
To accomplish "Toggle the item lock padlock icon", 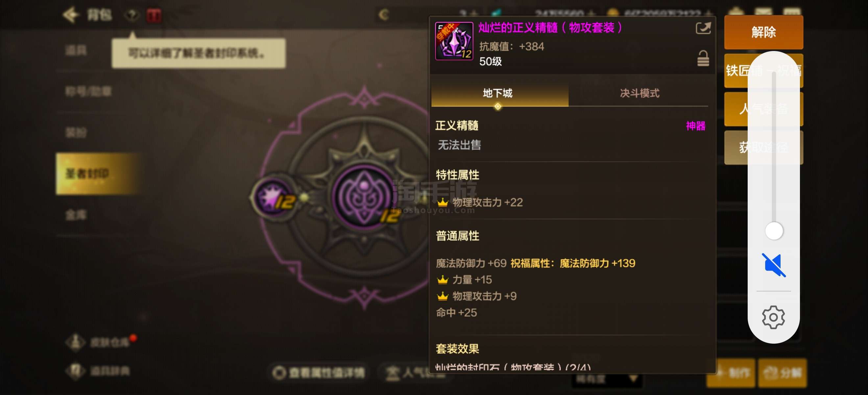I will (703, 58).
